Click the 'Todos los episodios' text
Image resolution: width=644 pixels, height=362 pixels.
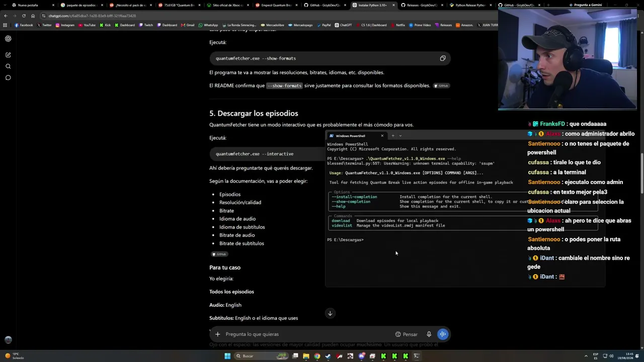(231, 292)
